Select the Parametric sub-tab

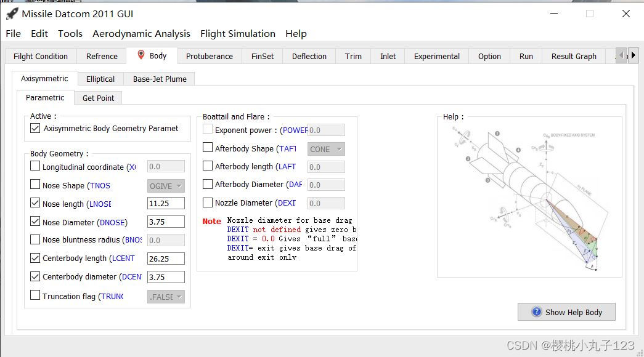[45, 98]
